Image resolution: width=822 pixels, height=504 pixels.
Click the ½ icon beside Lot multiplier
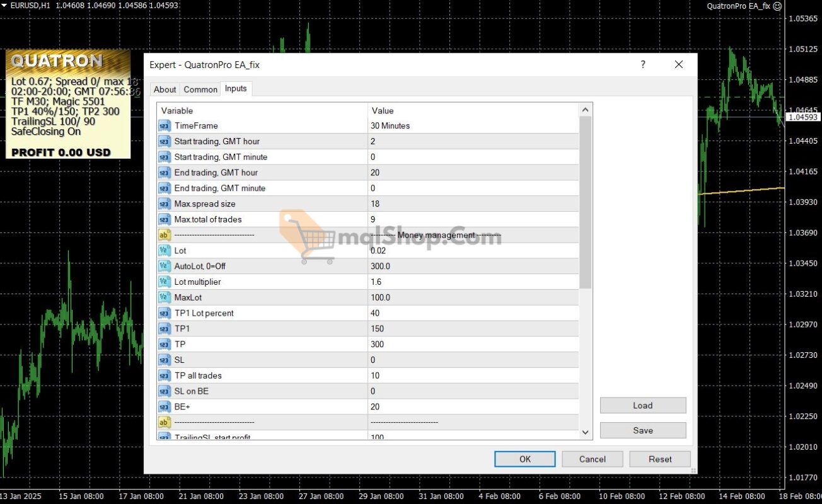(x=164, y=282)
